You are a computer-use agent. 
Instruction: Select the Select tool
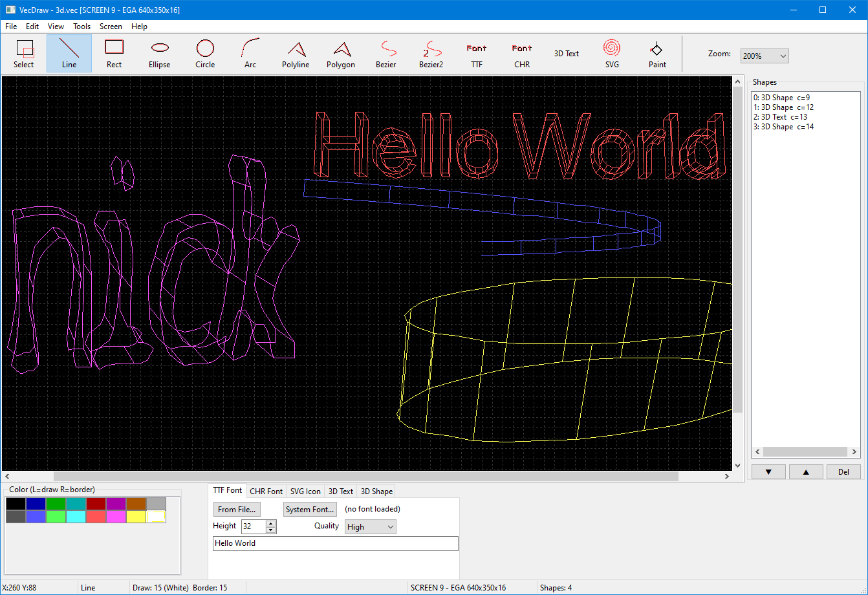(x=24, y=53)
